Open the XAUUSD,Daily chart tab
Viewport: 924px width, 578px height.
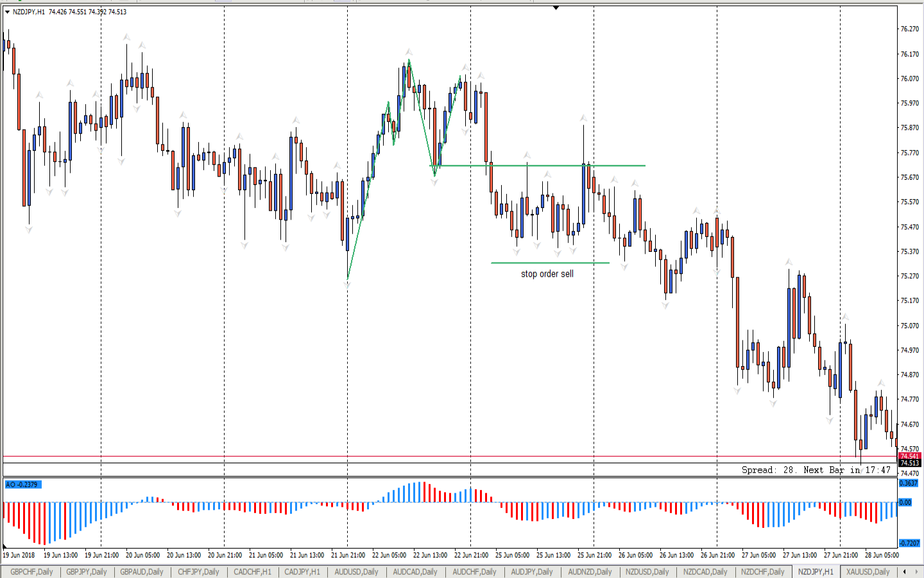[x=868, y=572]
